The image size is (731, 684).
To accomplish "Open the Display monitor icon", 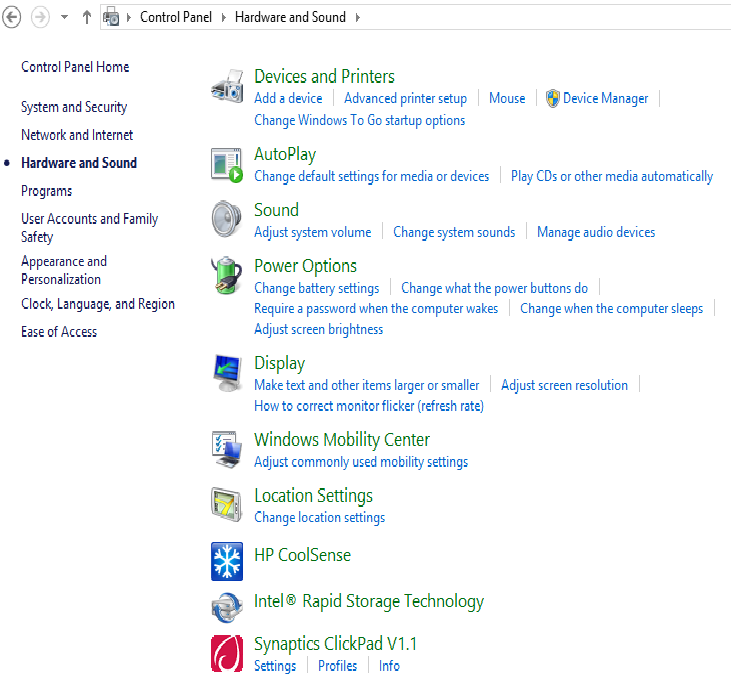I will [227, 373].
